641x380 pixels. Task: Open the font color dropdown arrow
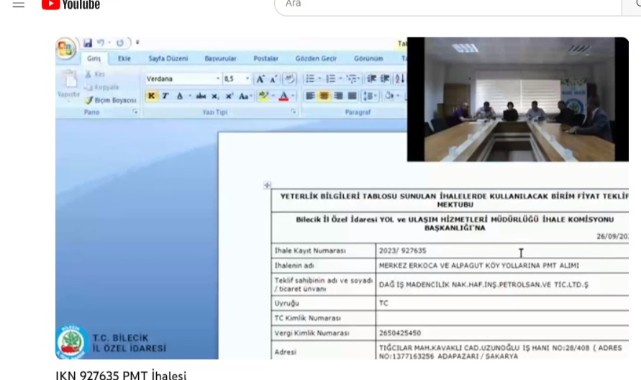pyautogui.click(x=293, y=96)
